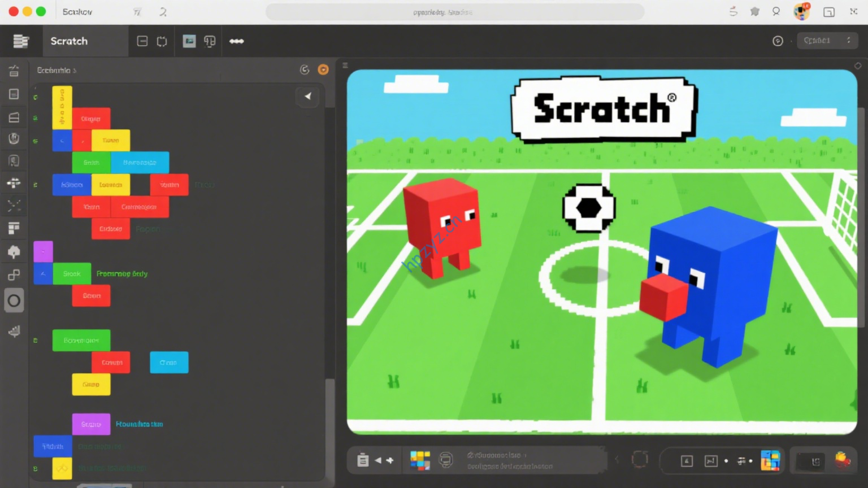This screenshot has height=488, width=868.
Task: Select the sidebar crossed-lines icon
Action: click(14, 206)
